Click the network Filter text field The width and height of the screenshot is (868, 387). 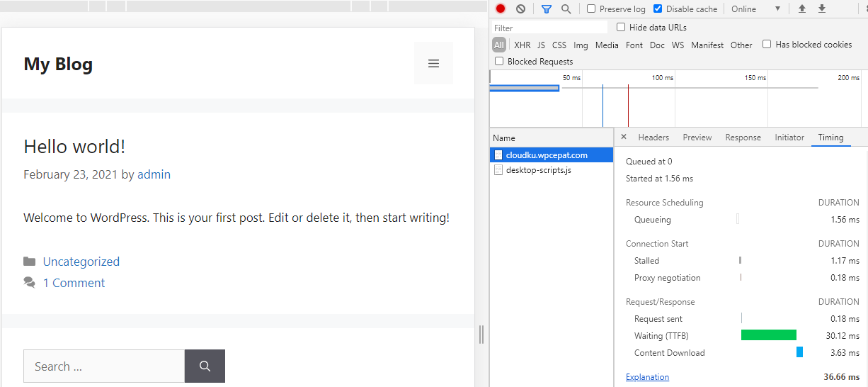549,28
